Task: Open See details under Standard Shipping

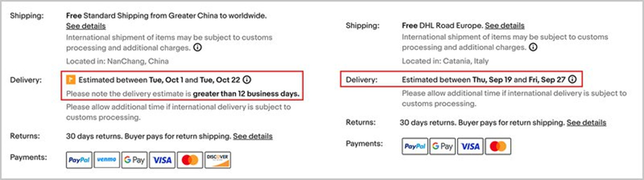Action: point(86,26)
